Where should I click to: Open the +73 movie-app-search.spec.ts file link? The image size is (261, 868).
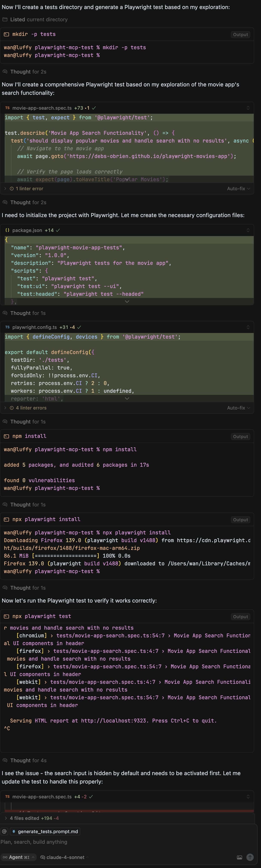click(42, 108)
